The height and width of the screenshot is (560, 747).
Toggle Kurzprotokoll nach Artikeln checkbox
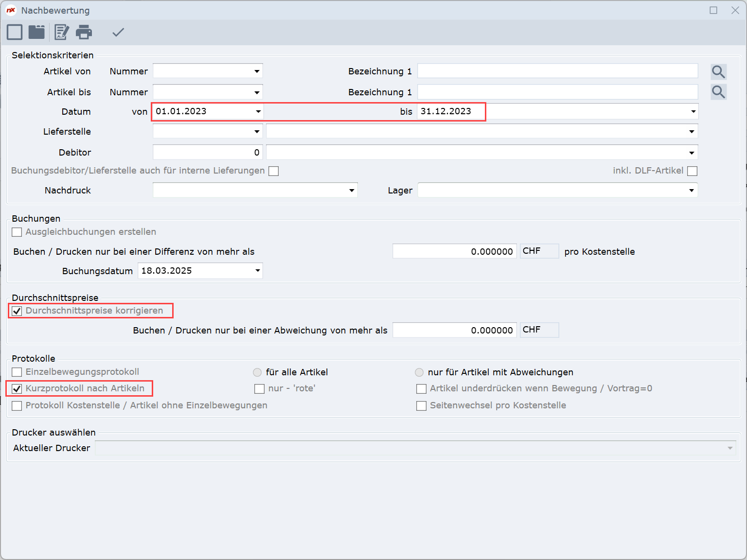click(x=17, y=389)
